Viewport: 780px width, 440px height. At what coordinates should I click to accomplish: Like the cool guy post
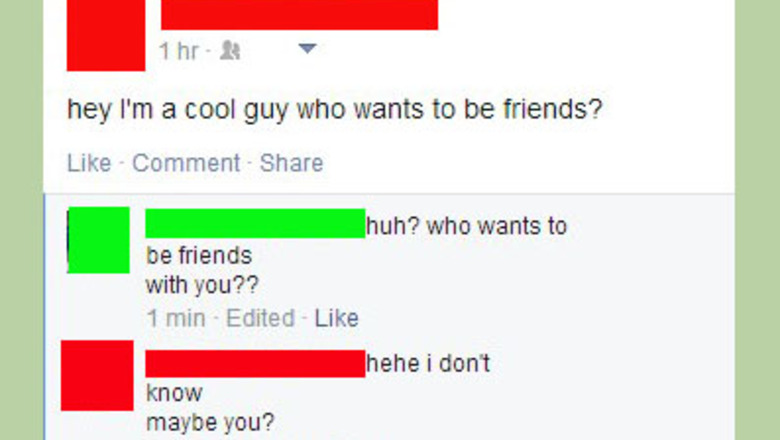tap(89, 163)
